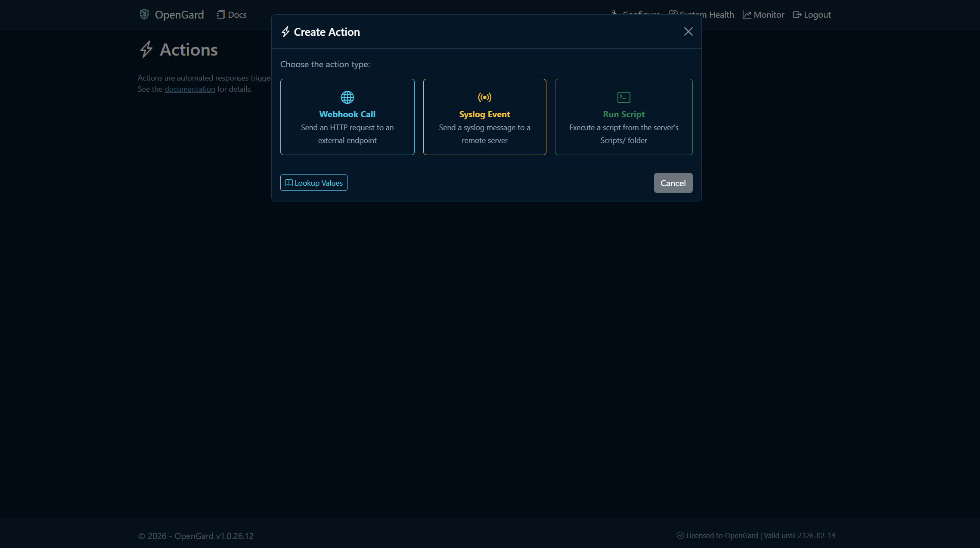The height and width of the screenshot is (548, 980).
Task: Open Docs via the document icon
Action: pyautogui.click(x=221, y=14)
